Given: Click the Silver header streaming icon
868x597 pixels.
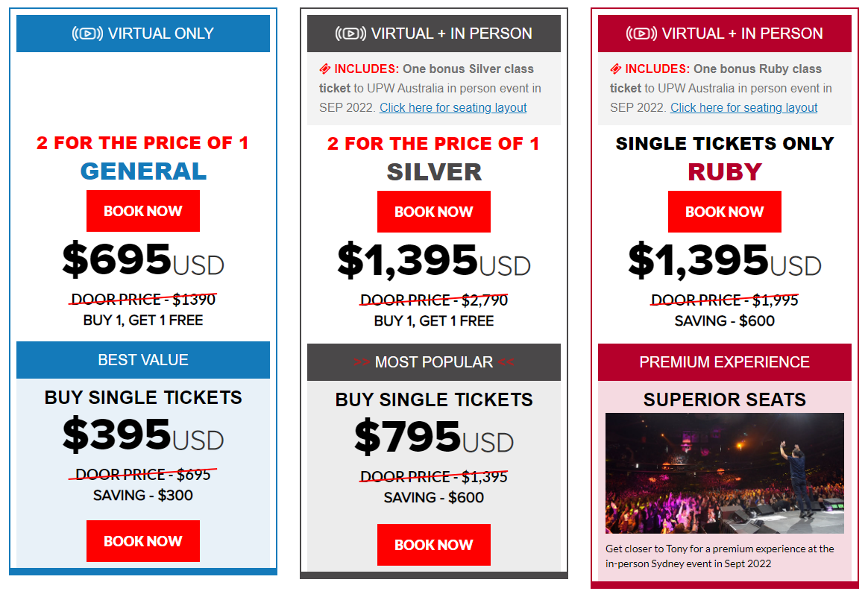Looking at the screenshot, I should tap(350, 34).
